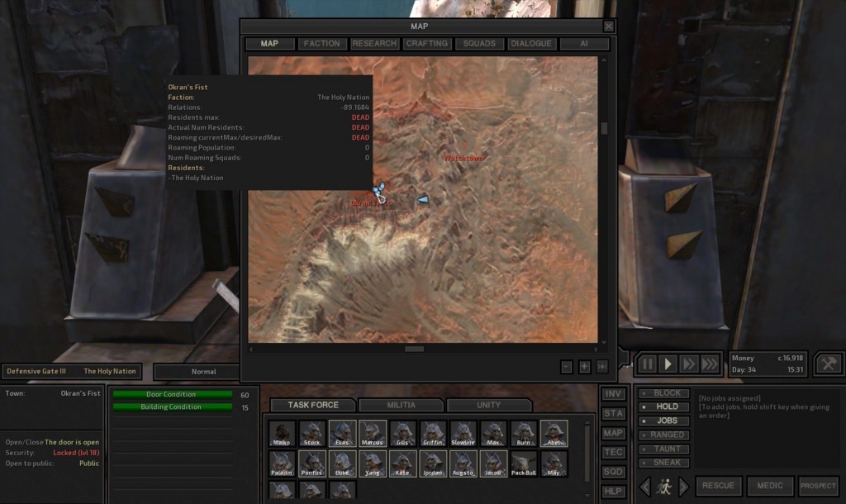Toggle the HOLD position mode
Screen dimensions: 846x504
[x=664, y=407]
